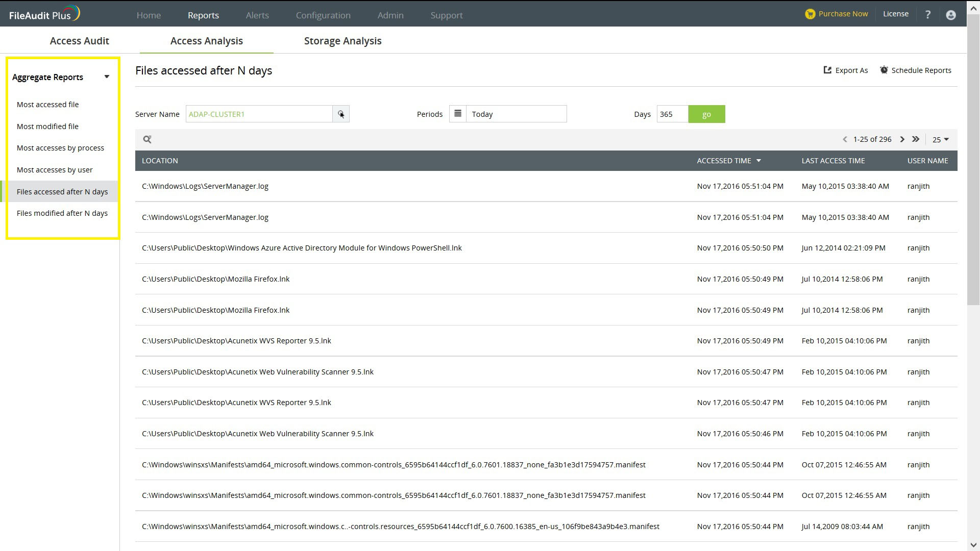The height and width of the screenshot is (551, 980).
Task: Click Schedule Reports link
Action: [915, 70]
